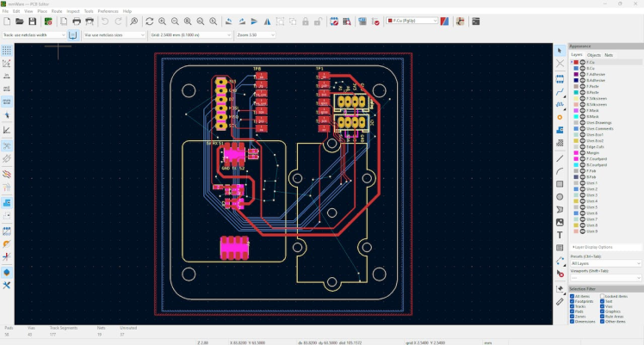Click the Print icon in the toolbar
This screenshot has height=345, width=644.
(x=77, y=21)
